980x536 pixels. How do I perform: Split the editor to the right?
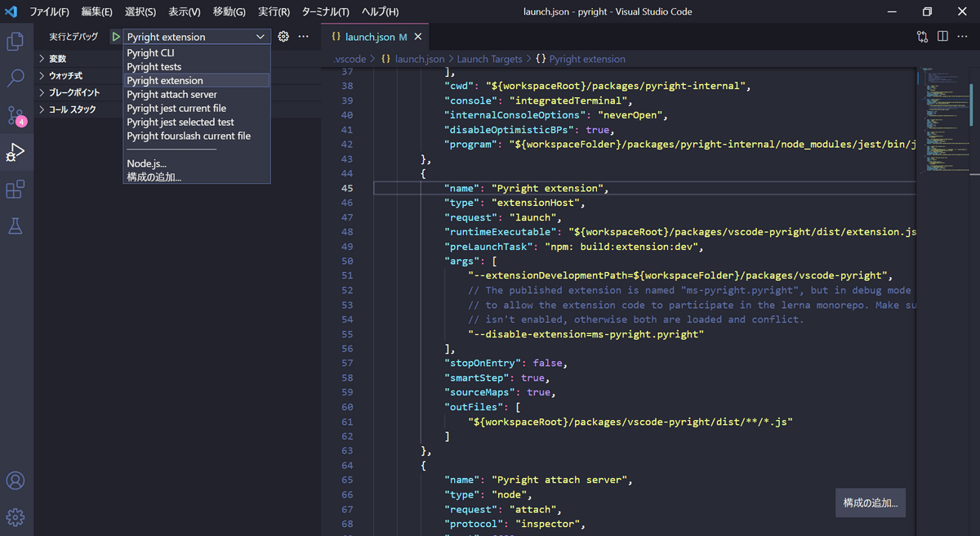click(942, 37)
